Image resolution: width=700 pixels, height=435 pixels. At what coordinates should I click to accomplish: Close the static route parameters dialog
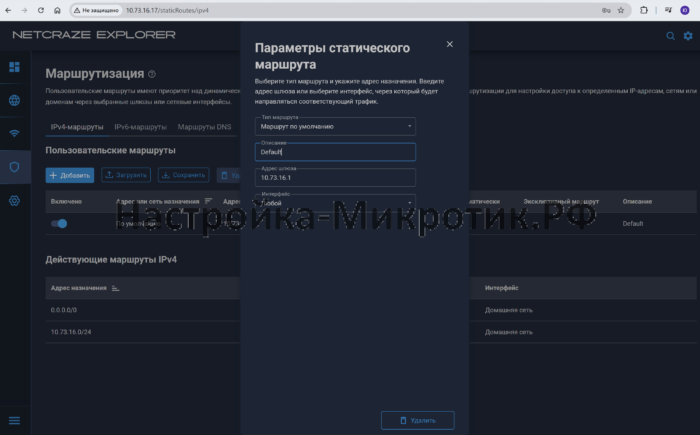tap(450, 44)
